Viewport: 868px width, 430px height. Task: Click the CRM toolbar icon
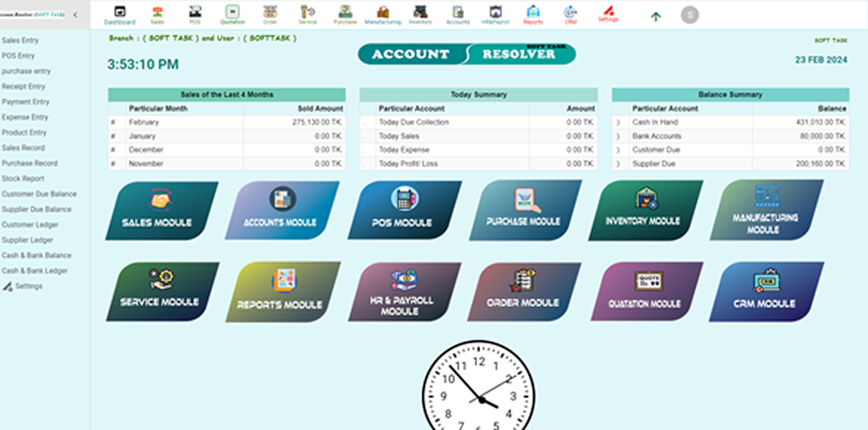pos(570,15)
